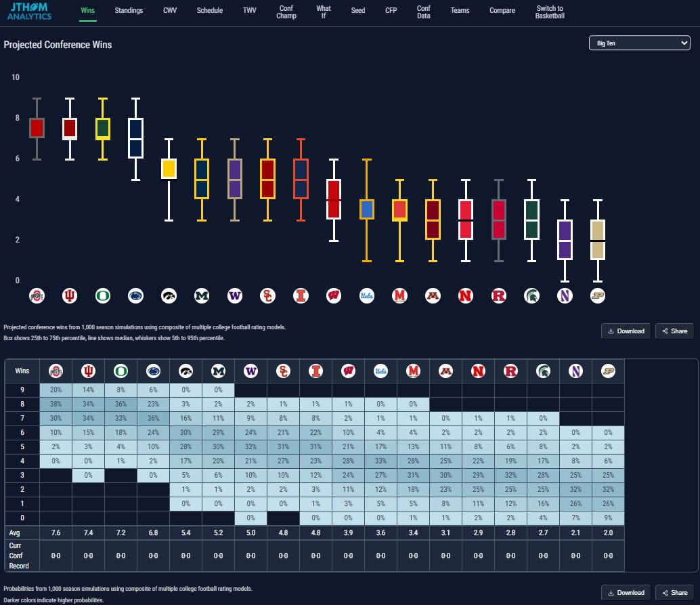Open the Compare tab
Viewport: 700px width, 605px height.
[502, 10]
